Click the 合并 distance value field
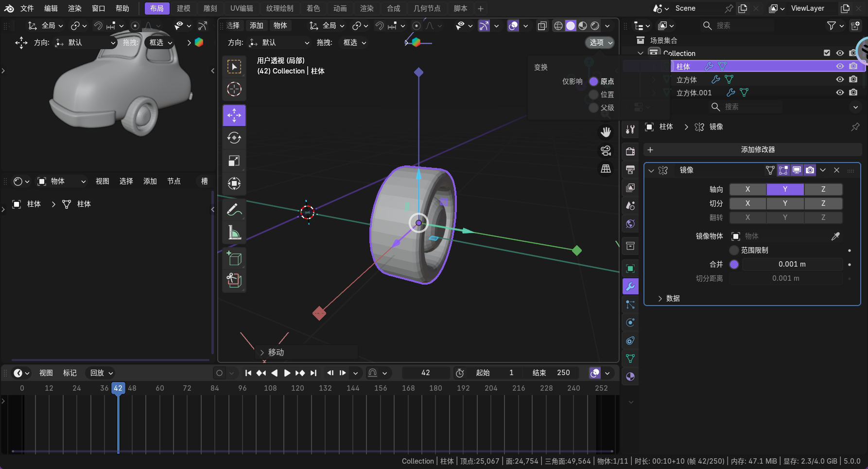Image resolution: width=868 pixels, height=469 pixels. tap(792, 264)
